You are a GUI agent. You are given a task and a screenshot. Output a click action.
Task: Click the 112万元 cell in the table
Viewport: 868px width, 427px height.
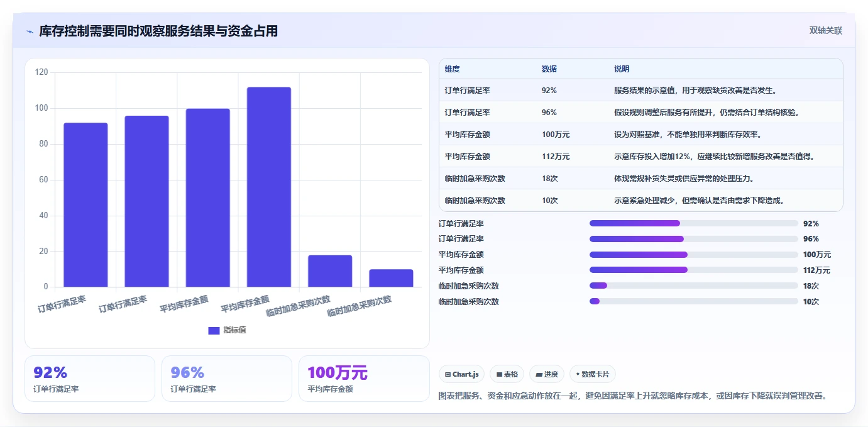(x=556, y=157)
